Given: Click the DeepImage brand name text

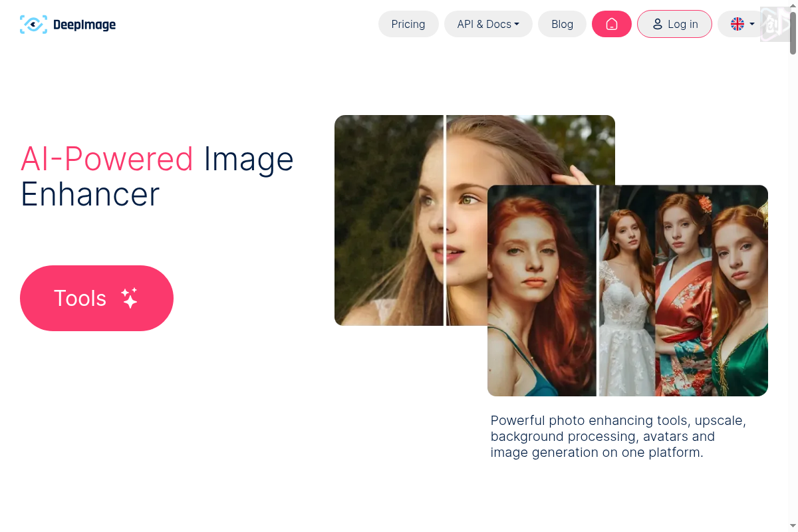Looking at the screenshot, I should click(84, 25).
